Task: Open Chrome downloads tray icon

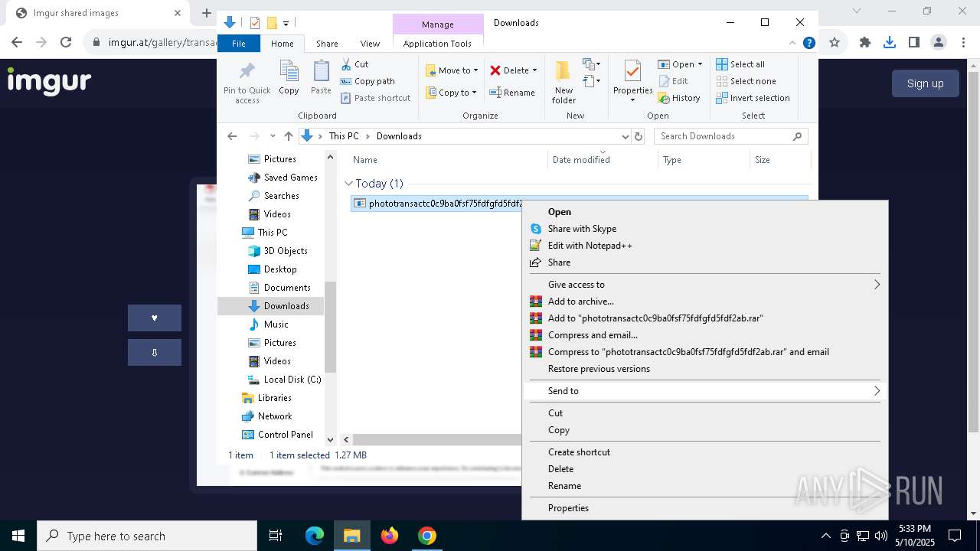Action: (890, 43)
